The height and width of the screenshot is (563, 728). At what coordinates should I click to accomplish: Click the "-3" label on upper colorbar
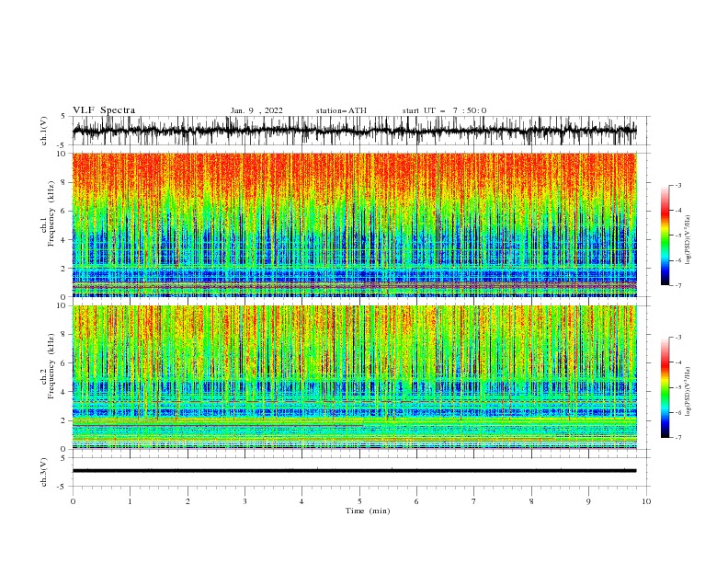678,185
